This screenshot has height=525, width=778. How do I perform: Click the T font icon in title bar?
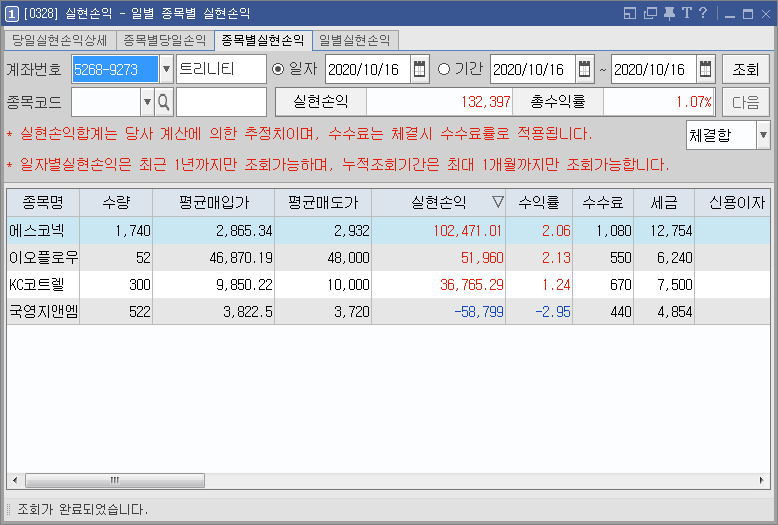[687, 13]
